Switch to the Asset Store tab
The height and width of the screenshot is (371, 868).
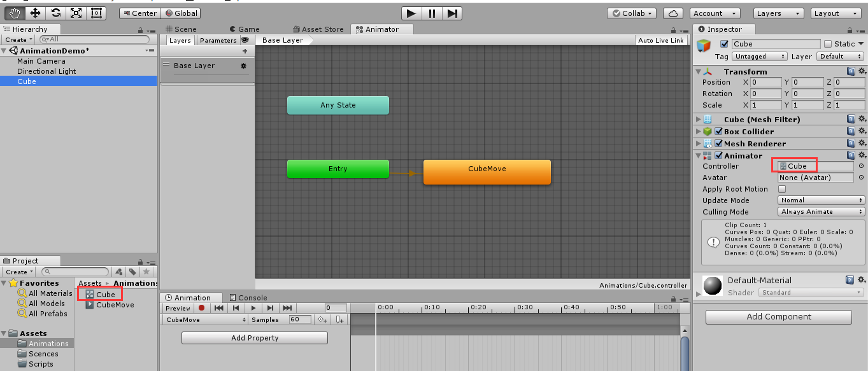(318, 29)
